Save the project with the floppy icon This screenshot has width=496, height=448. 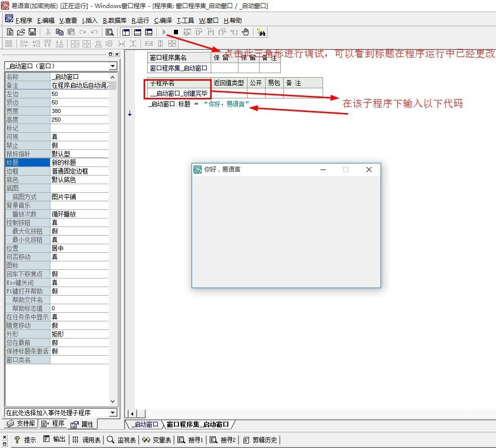click(32, 32)
